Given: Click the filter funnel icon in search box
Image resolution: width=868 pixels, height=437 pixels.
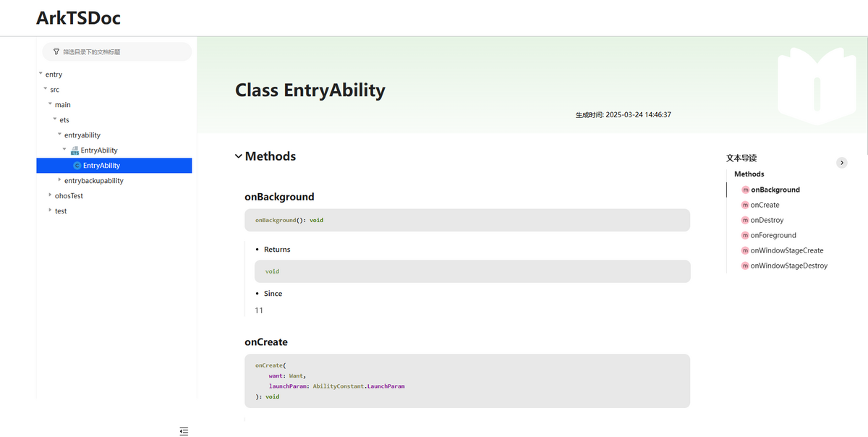Looking at the screenshot, I should click(x=56, y=52).
